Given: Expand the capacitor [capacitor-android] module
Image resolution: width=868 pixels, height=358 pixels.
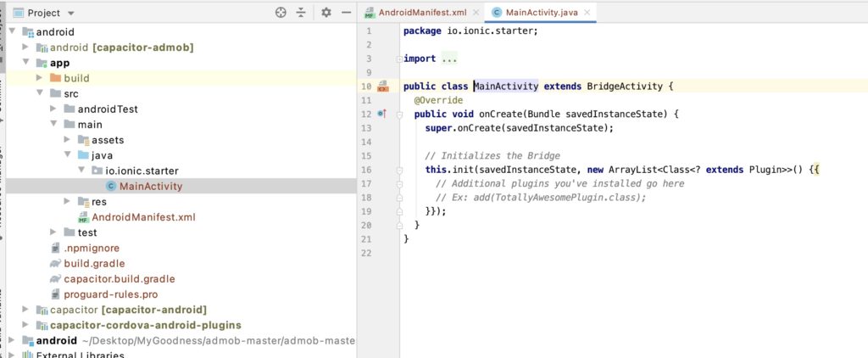Looking at the screenshot, I should point(25,310).
